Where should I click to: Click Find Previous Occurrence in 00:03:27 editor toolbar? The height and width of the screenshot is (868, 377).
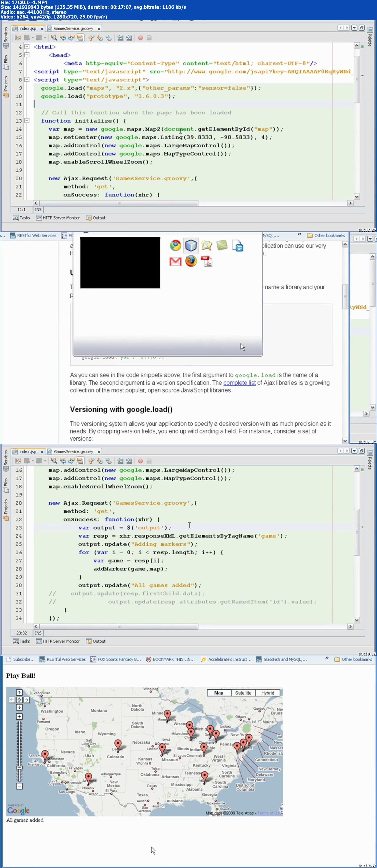(x=63, y=38)
